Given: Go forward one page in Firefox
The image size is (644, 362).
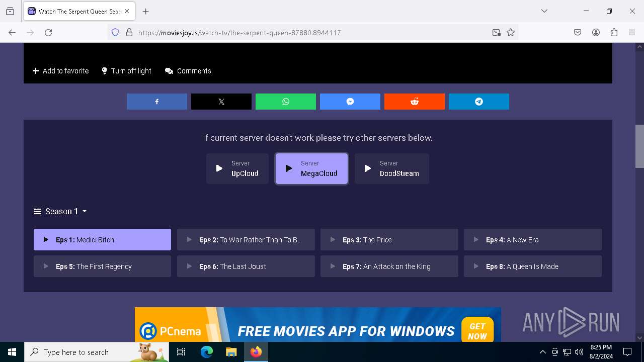Looking at the screenshot, I should click(30, 32).
